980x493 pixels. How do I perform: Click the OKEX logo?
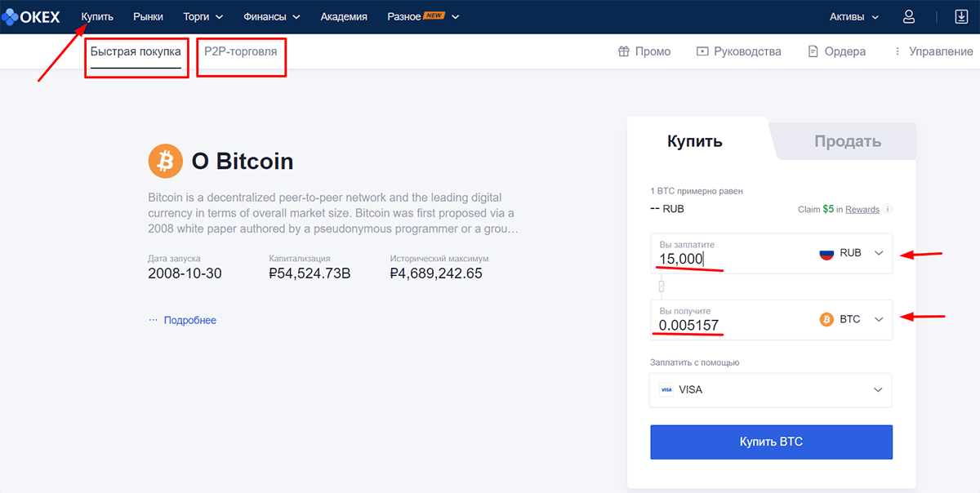[30, 16]
